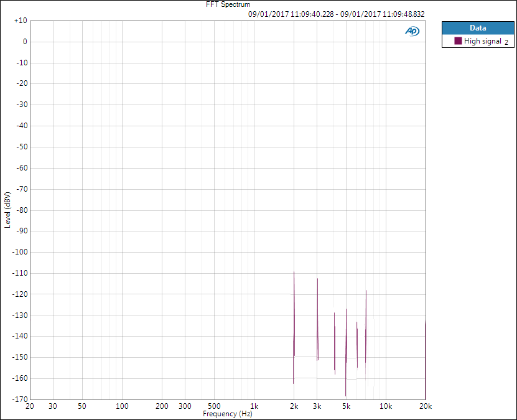
Task: Click the Data legend header
Action: [x=478, y=28]
